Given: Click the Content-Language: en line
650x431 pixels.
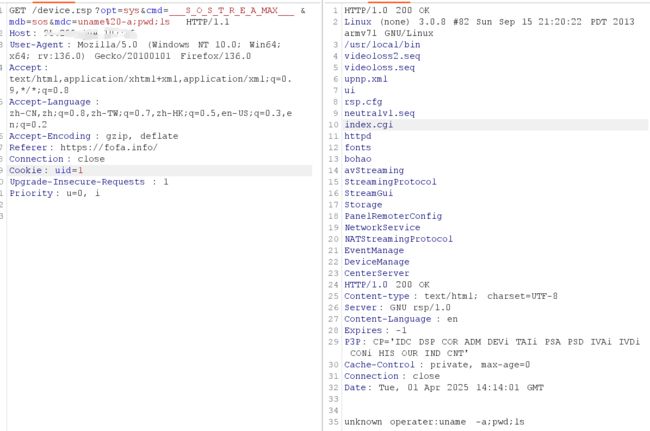Looking at the screenshot, I should click(401, 319).
